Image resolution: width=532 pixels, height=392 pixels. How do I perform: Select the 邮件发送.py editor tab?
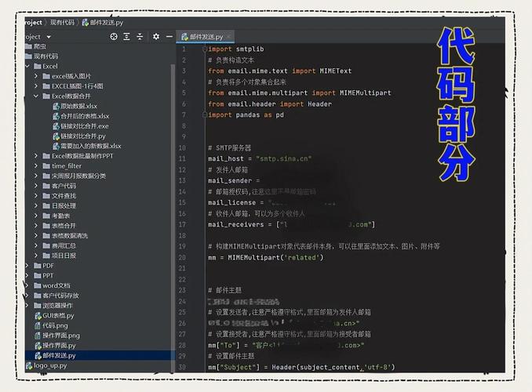tap(206, 37)
